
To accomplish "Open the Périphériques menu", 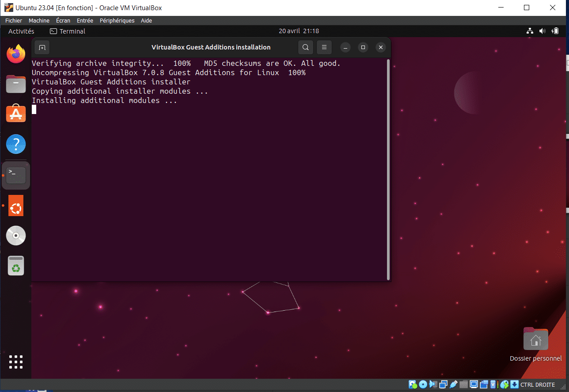I will click(x=117, y=20).
